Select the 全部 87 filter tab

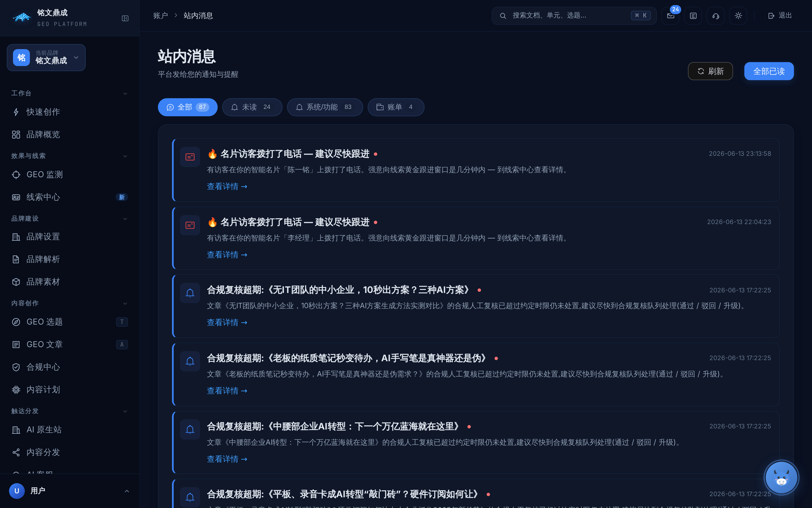click(x=187, y=107)
